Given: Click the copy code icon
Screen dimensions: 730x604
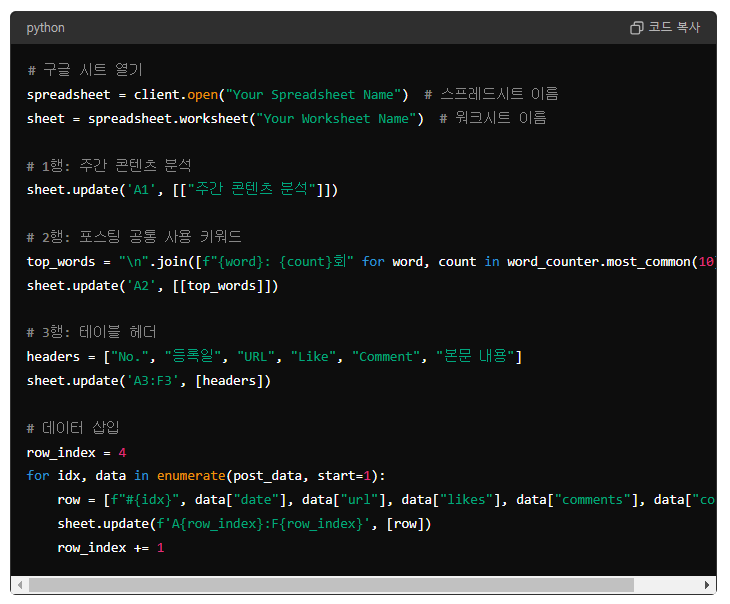Looking at the screenshot, I should 636,28.
